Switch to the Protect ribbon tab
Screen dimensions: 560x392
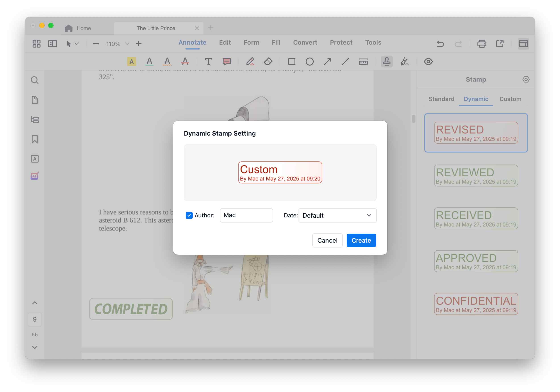click(341, 42)
